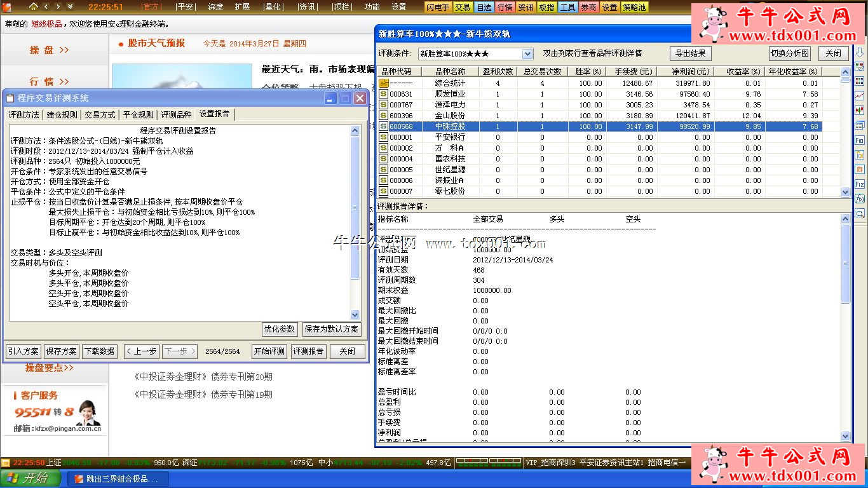Open the 评测条件 combo box dropdown arrow
The width and height of the screenshot is (868, 488).
tap(527, 54)
